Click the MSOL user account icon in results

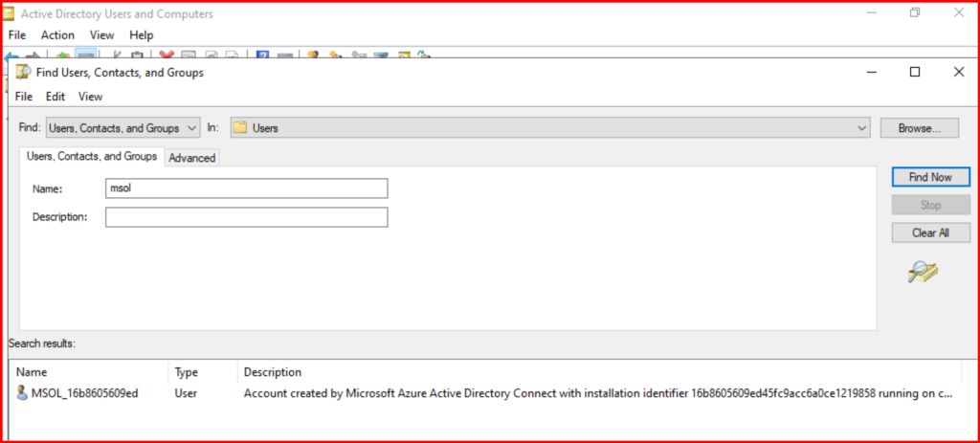click(x=22, y=393)
